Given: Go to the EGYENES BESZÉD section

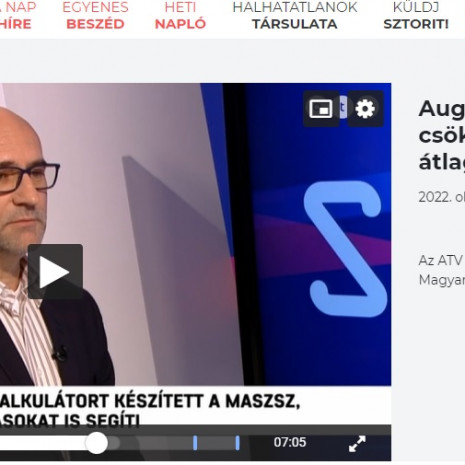Looking at the screenshot, I should click(x=95, y=16).
